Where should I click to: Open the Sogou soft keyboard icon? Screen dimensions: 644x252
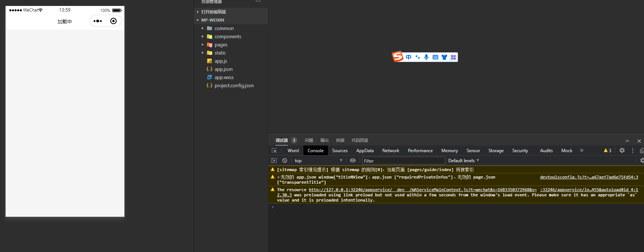click(435, 57)
